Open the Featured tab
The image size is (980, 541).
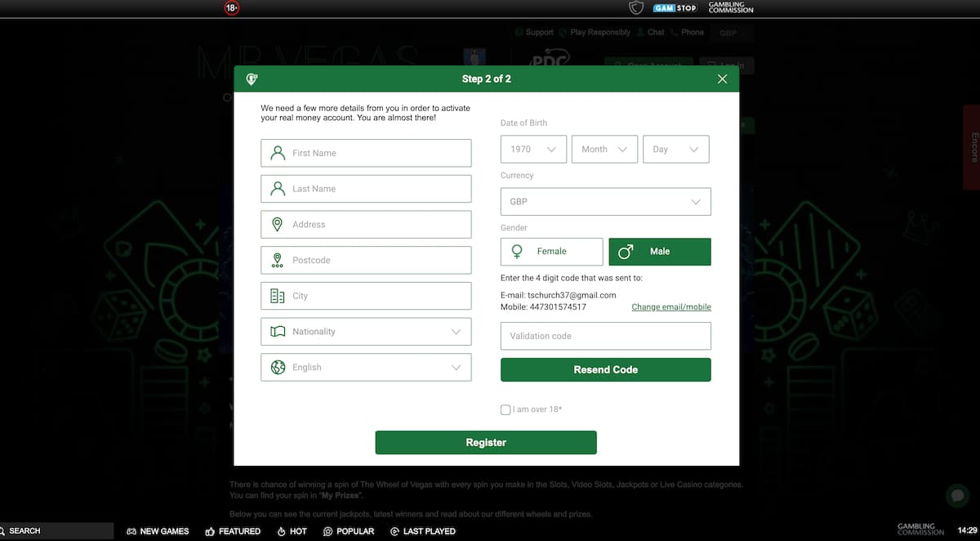pyautogui.click(x=233, y=531)
